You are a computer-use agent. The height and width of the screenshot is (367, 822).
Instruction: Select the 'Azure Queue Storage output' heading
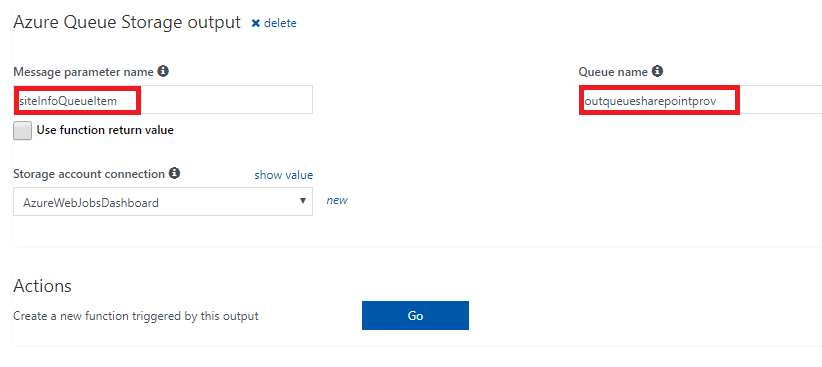click(x=127, y=23)
